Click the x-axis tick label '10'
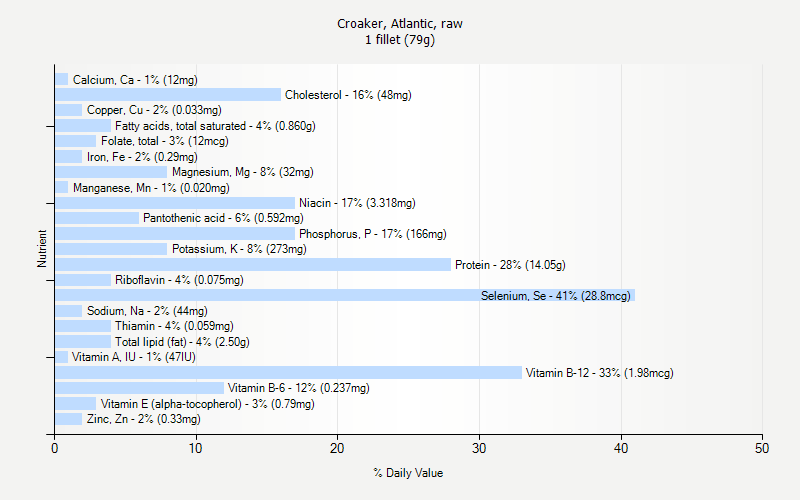This screenshot has height=500, width=800. coord(195,448)
